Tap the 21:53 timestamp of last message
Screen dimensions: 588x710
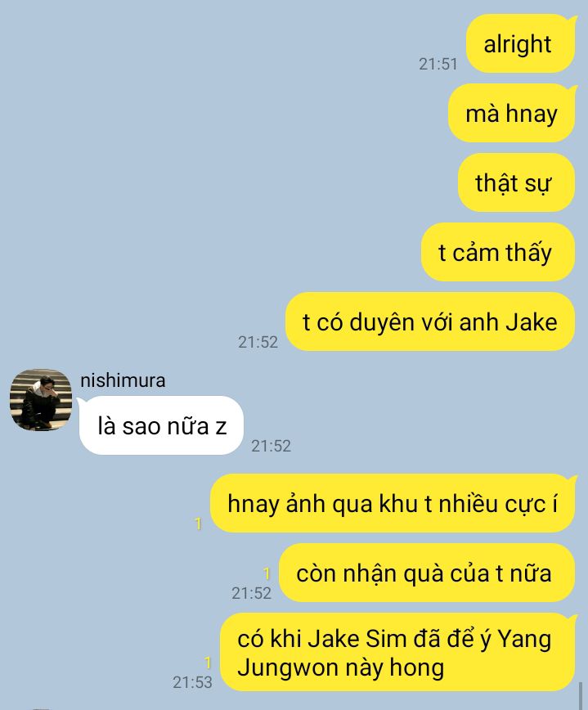[x=192, y=682]
